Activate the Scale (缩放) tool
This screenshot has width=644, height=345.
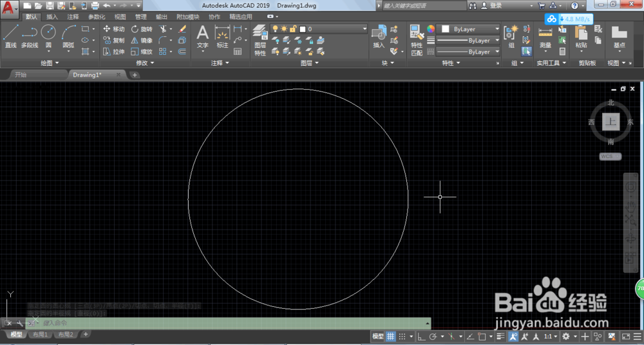point(142,52)
